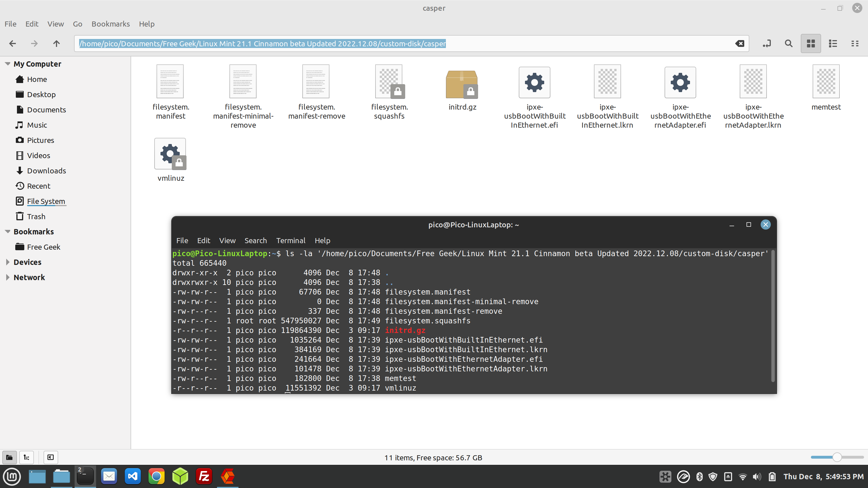Open the Terminal menu in the terminal window
Image resolution: width=868 pixels, height=488 pixels.
tap(290, 240)
